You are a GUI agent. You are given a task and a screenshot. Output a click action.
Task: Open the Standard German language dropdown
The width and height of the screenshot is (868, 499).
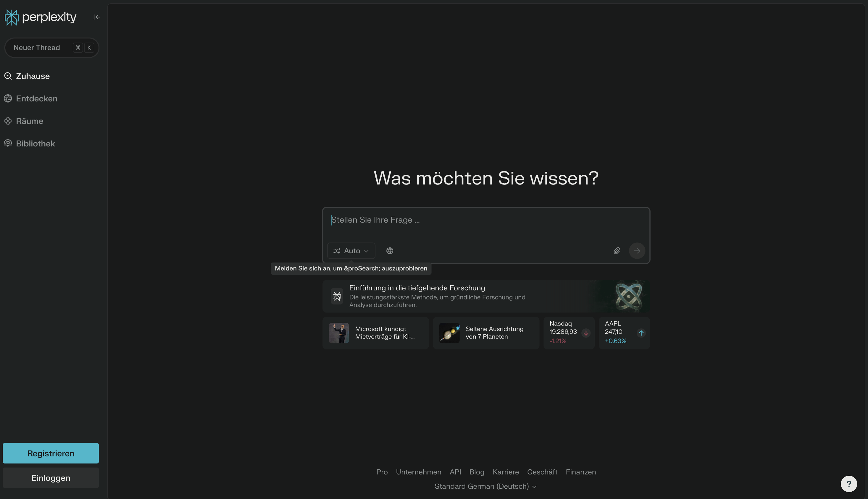point(485,486)
